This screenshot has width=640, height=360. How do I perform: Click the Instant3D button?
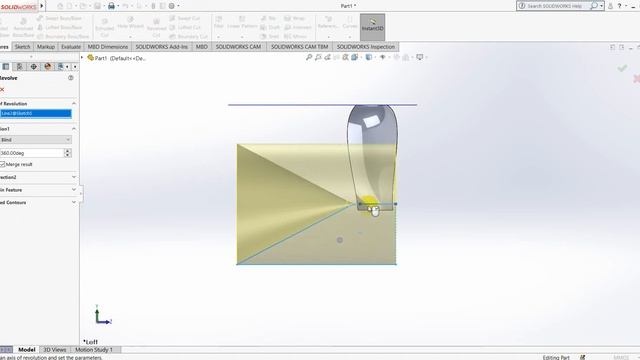point(372,27)
